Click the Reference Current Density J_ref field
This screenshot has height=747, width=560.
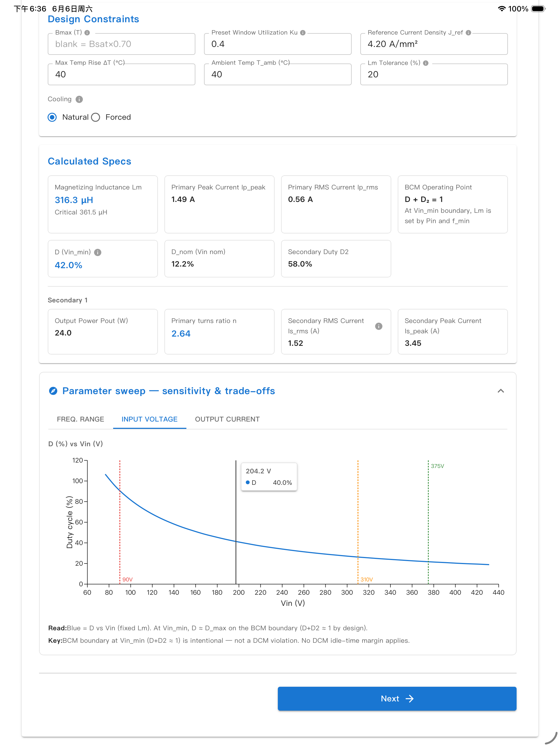point(434,44)
